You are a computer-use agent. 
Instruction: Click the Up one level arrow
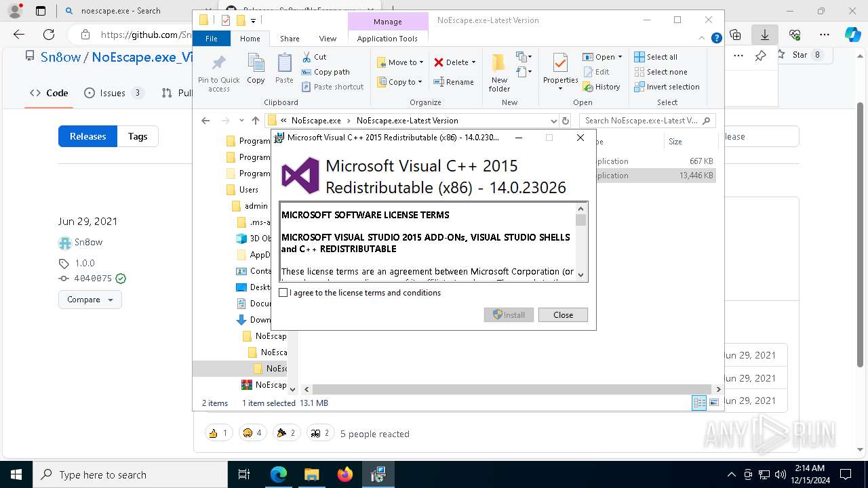tap(255, 121)
